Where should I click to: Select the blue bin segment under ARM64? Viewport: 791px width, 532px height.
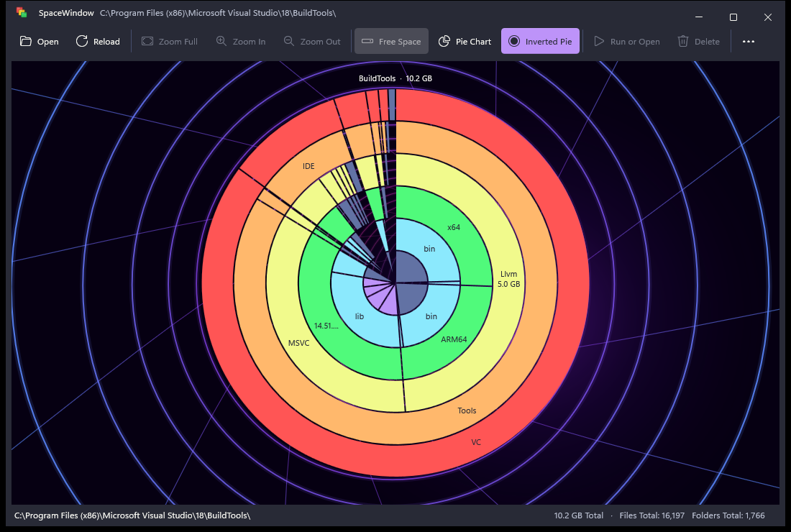(x=431, y=316)
